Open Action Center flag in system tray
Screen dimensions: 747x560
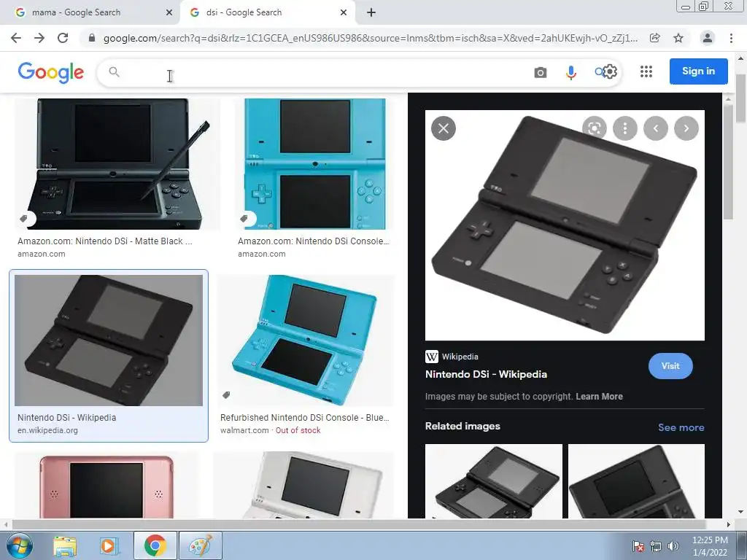pyautogui.click(x=638, y=546)
